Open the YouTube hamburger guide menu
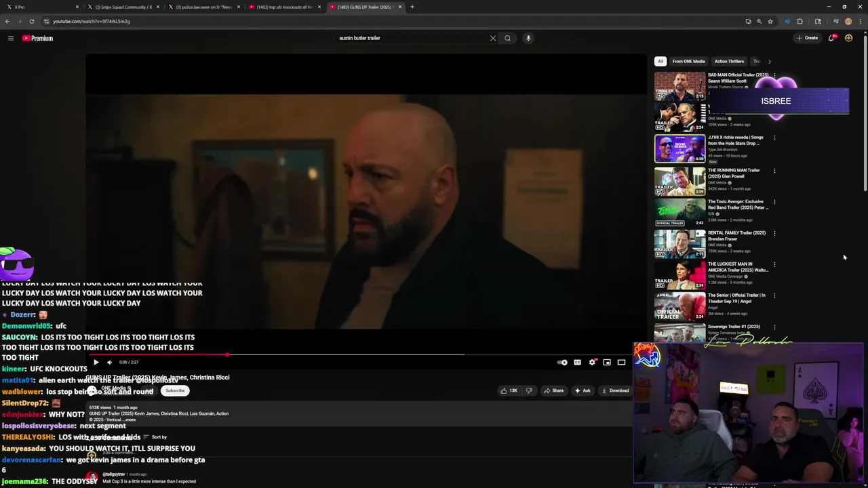This screenshot has width=868, height=488. point(11,38)
